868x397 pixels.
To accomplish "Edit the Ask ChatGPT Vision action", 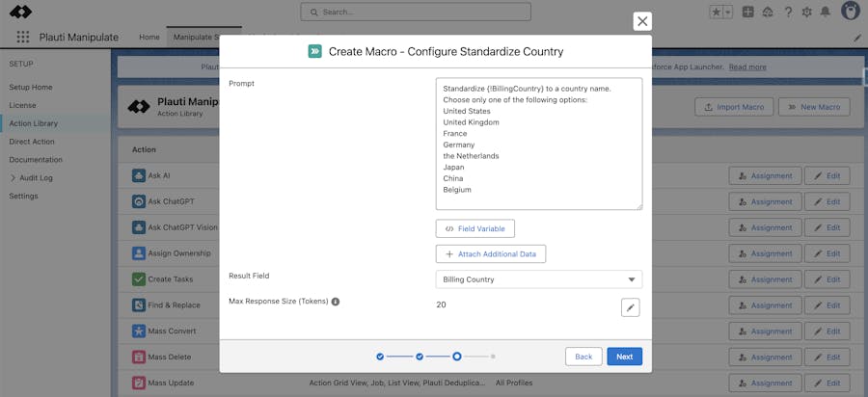I will [x=827, y=227].
